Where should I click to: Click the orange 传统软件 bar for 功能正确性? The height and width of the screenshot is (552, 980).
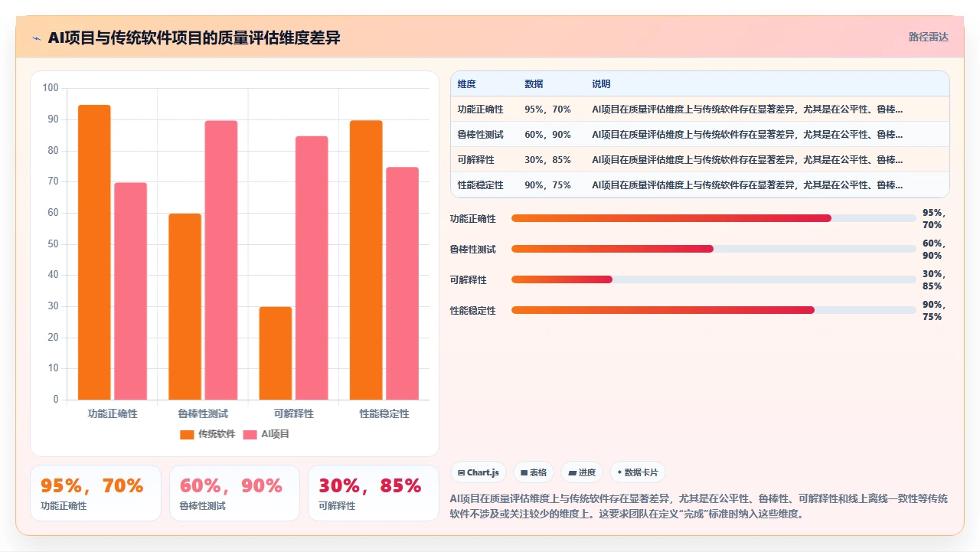(94, 252)
